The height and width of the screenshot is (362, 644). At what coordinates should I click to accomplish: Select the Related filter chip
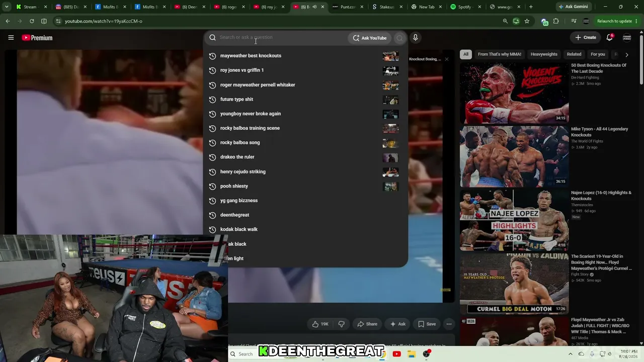pyautogui.click(x=574, y=54)
